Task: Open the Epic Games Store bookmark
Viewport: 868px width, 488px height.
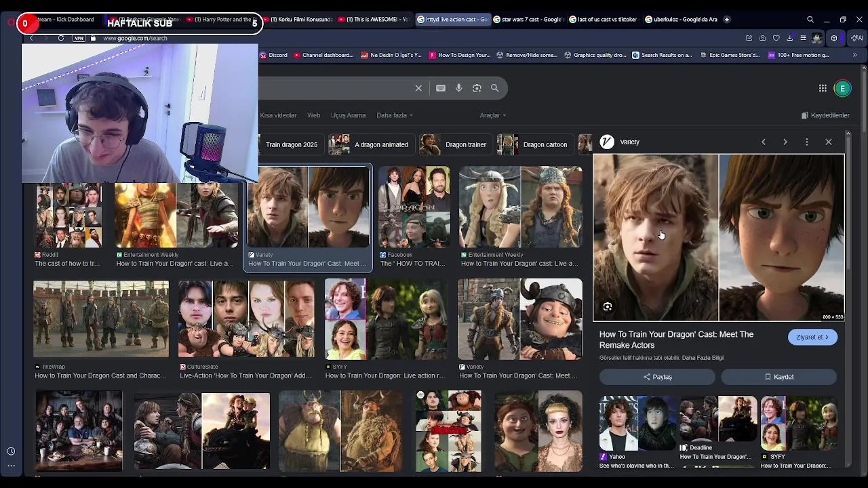Action: (729, 55)
